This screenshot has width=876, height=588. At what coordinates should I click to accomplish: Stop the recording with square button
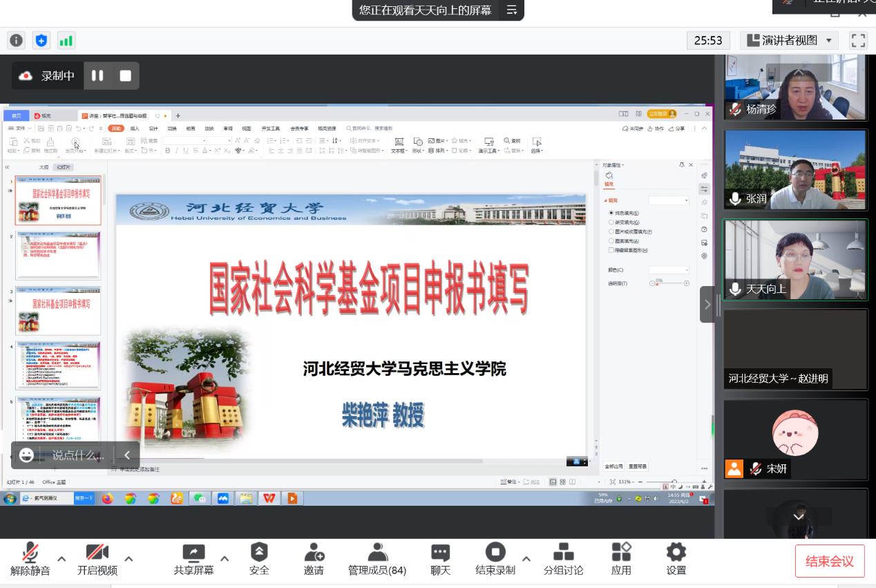click(x=125, y=76)
